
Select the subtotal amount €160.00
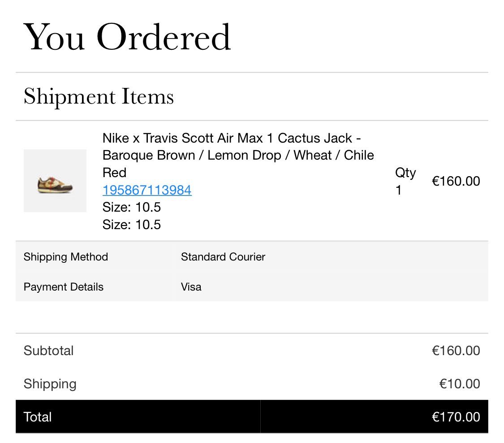click(456, 350)
